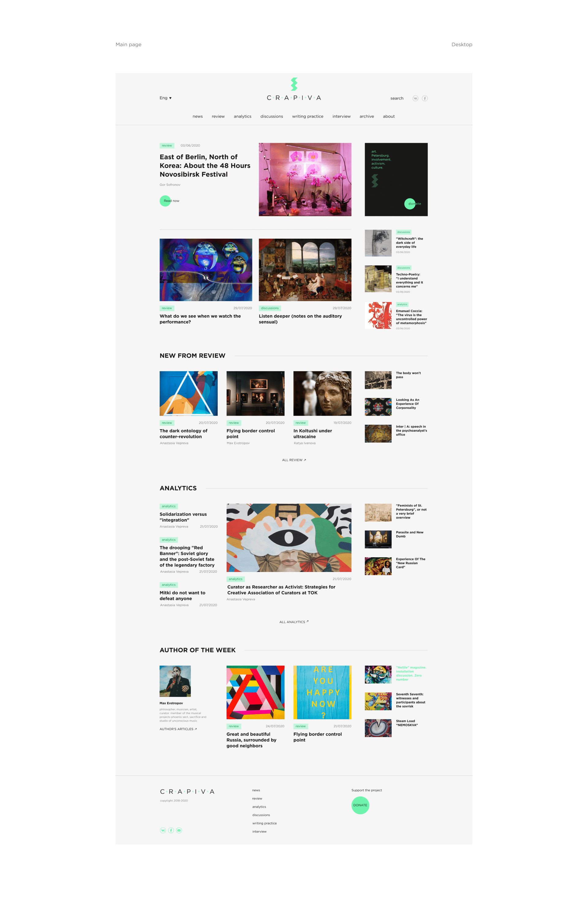Open AUTHOR'S ARTICLES for Max Evstropov
This screenshot has width=588, height=916.
point(177,729)
